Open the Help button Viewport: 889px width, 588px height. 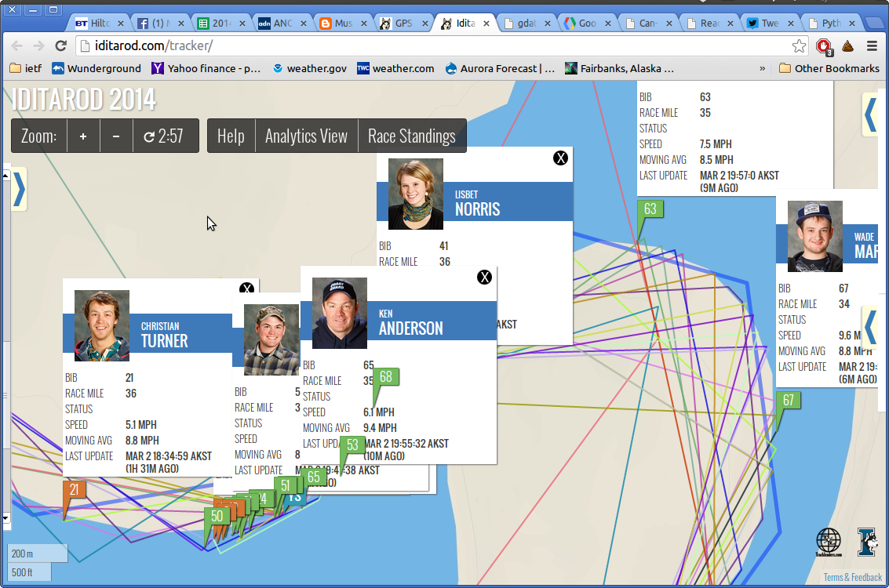coord(231,136)
